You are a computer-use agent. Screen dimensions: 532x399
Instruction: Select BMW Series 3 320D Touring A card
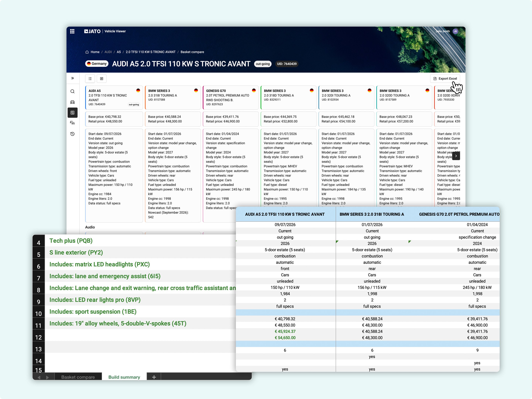[404, 98]
